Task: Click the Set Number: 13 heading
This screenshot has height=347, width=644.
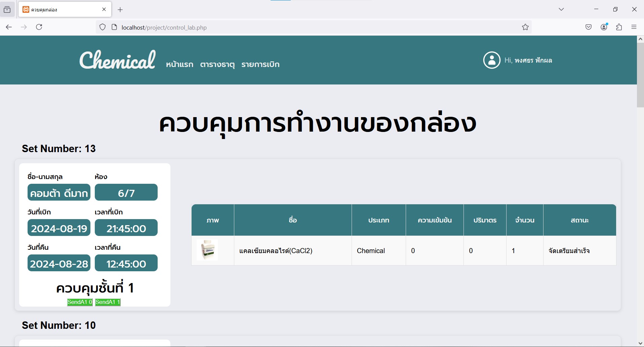Action: click(59, 148)
